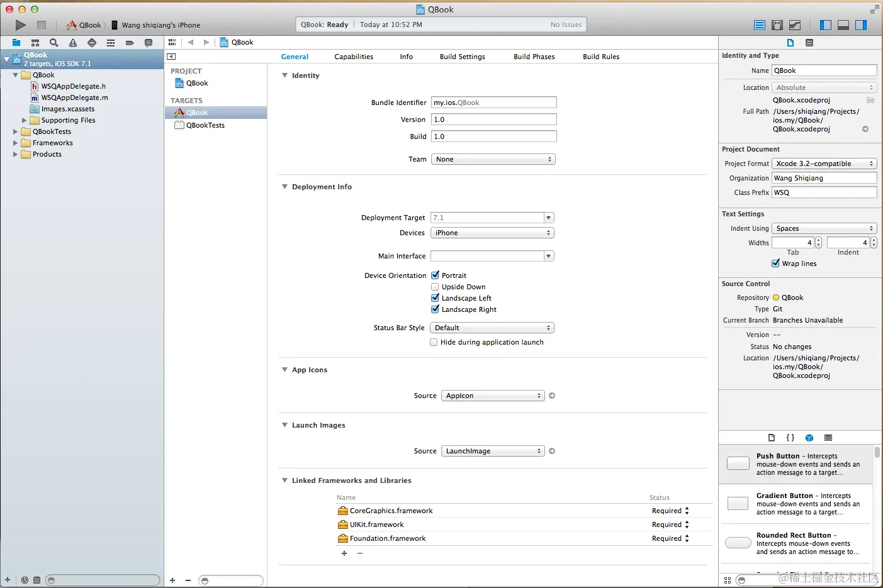Image resolution: width=883 pixels, height=588 pixels.
Task: Toggle Landscape Right orientation
Action: pos(435,309)
